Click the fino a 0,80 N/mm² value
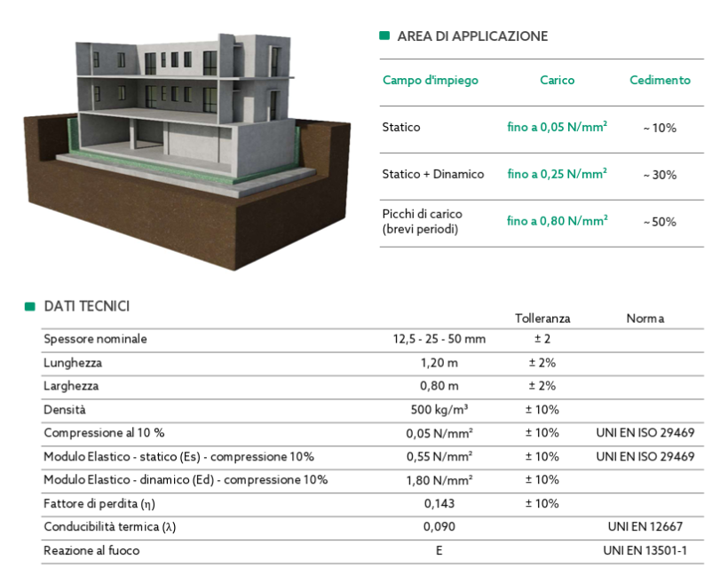 tap(557, 221)
